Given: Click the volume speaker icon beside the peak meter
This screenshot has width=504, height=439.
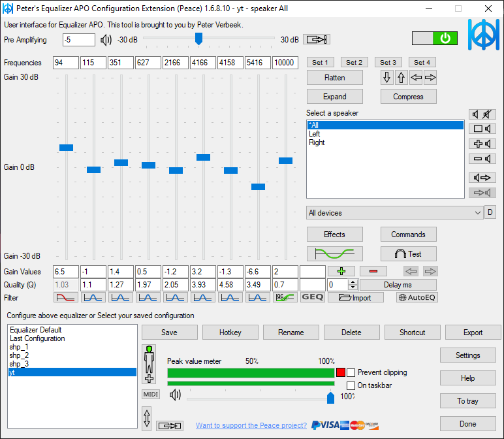Looking at the screenshot, I should click(x=175, y=395).
